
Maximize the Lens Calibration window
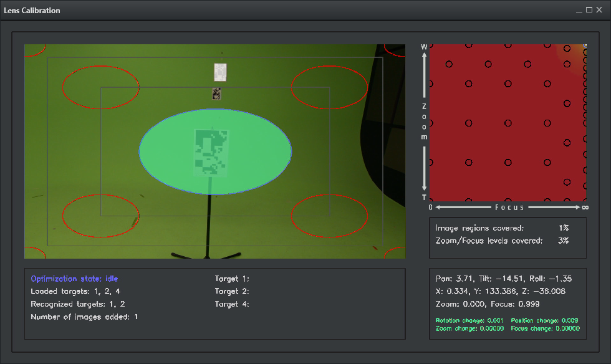[x=589, y=10]
